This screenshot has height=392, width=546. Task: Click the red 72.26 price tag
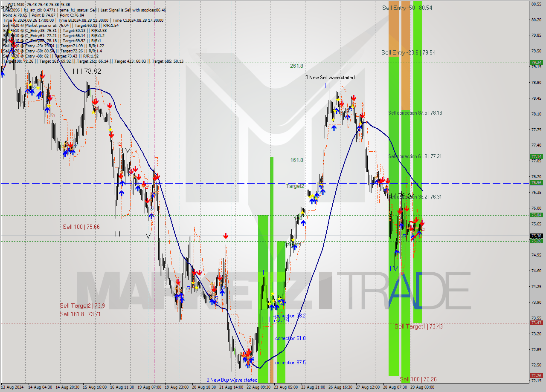point(536,375)
